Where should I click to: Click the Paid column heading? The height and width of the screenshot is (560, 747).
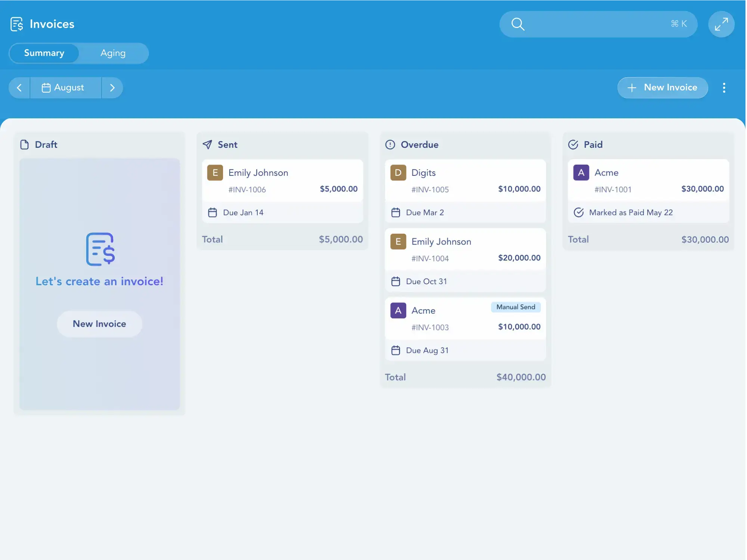[593, 144]
